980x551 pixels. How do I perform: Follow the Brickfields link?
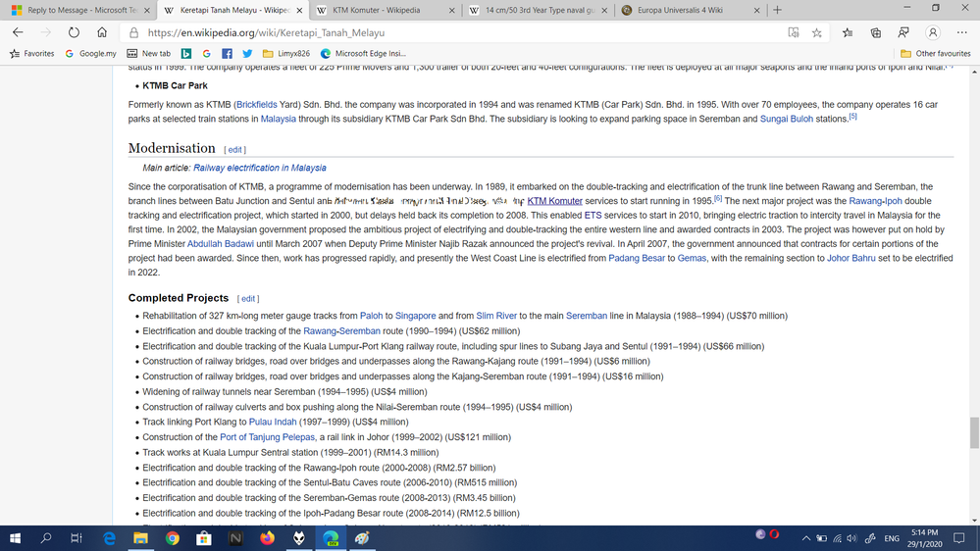click(256, 104)
